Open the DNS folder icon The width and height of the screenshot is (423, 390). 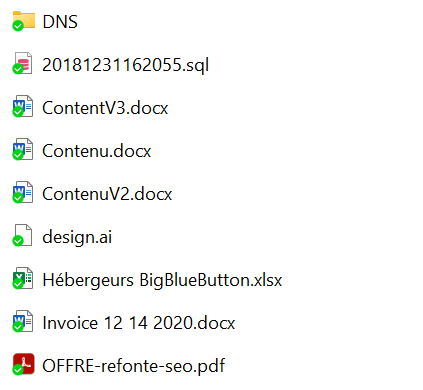tap(23, 21)
